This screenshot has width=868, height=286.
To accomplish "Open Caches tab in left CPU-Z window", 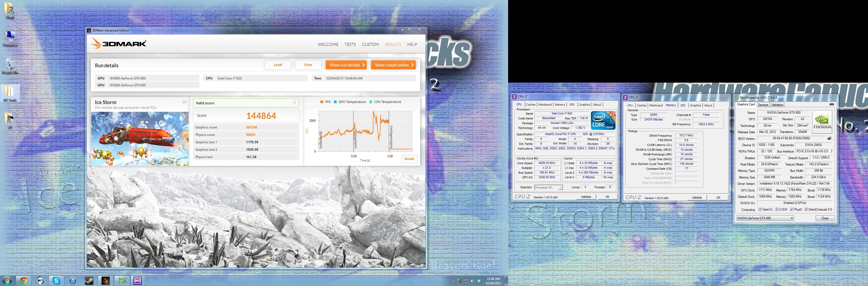I will point(531,105).
